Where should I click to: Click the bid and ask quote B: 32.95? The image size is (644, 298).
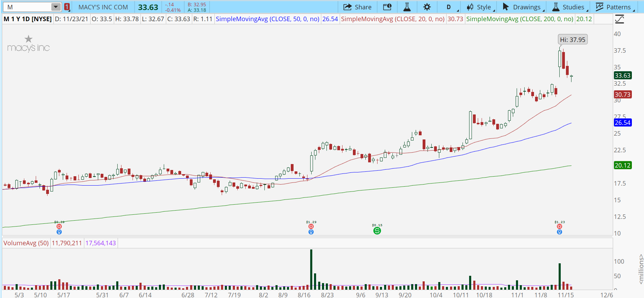(x=197, y=5)
